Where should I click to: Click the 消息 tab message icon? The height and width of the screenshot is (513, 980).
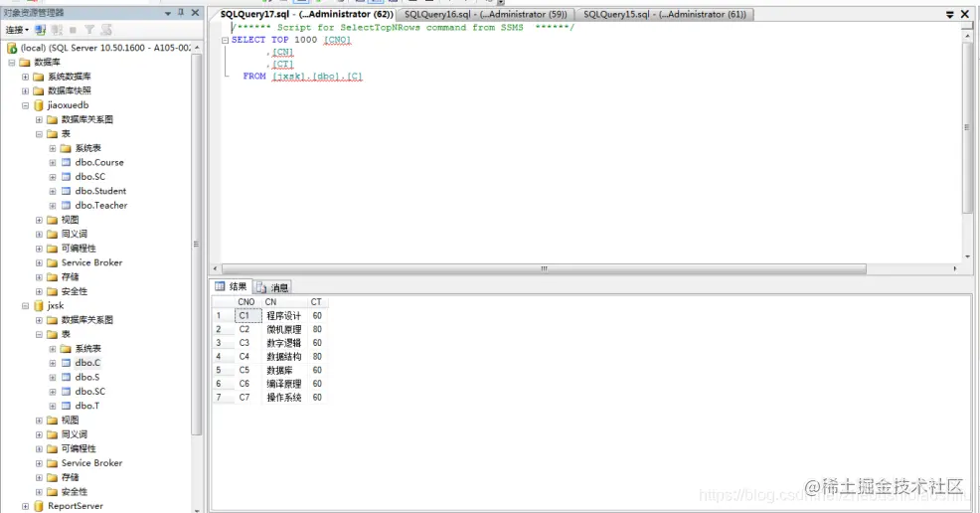pyautogui.click(x=261, y=287)
